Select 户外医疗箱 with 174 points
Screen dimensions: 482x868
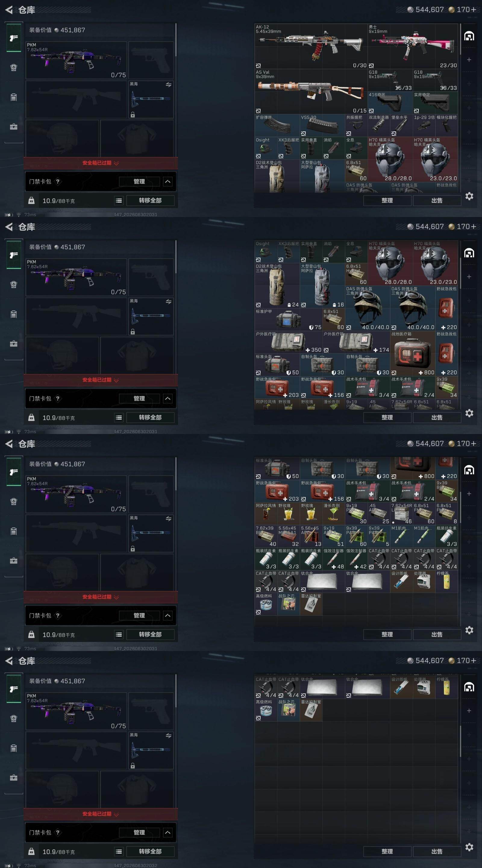(x=356, y=342)
